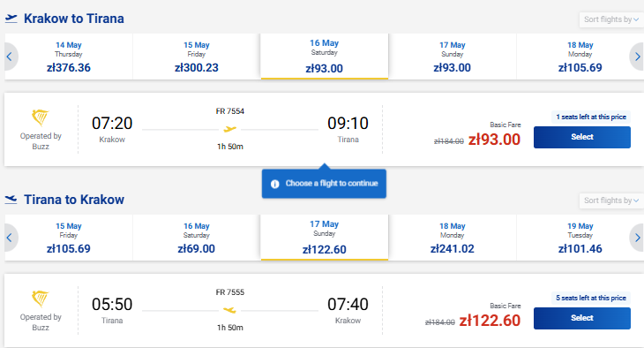
Task: Click Operated by Buzz on flight FR 7555
Action: tap(41, 322)
